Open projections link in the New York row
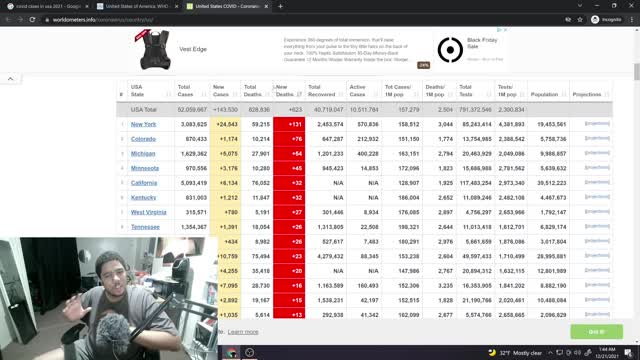 597,124
